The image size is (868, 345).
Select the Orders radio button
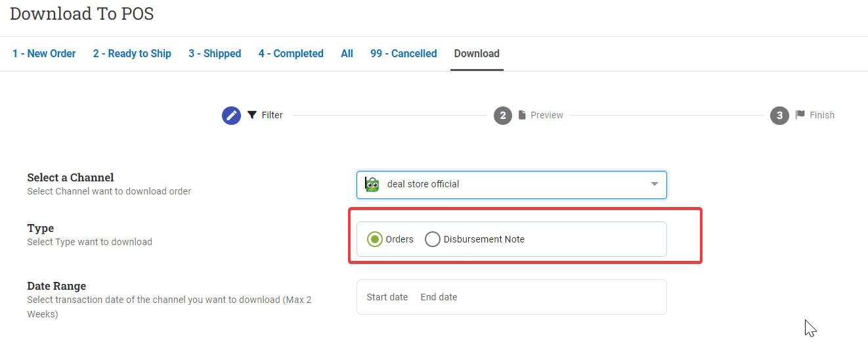click(x=375, y=239)
